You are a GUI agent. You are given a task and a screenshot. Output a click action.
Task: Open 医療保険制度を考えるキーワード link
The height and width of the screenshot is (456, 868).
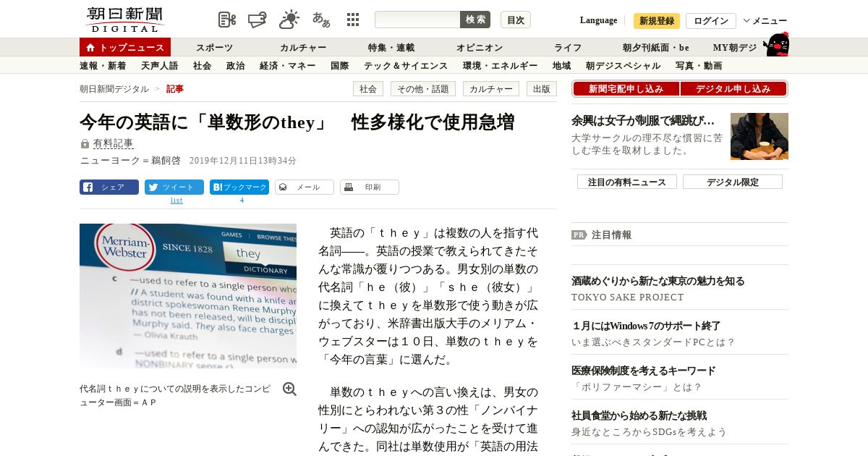[x=644, y=371]
